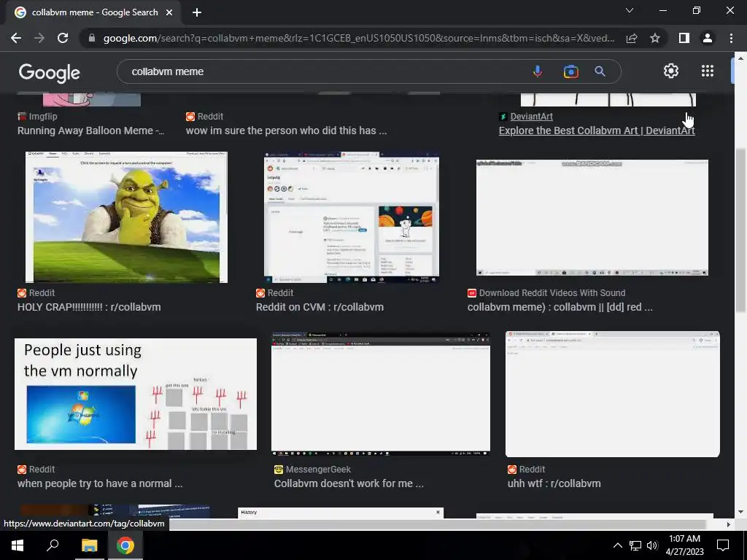Show hidden system tray icons
The image size is (747, 560).
617,545
